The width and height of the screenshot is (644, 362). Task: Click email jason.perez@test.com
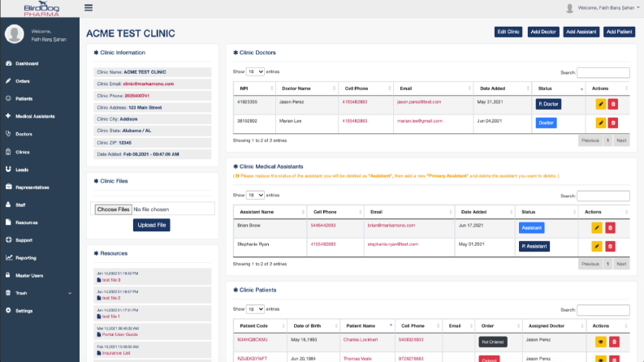pos(419,101)
